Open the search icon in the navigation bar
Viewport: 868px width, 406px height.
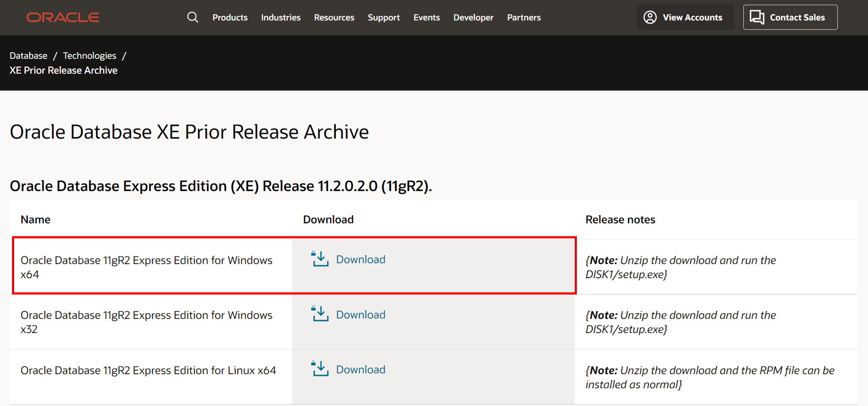[x=192, y=17]
